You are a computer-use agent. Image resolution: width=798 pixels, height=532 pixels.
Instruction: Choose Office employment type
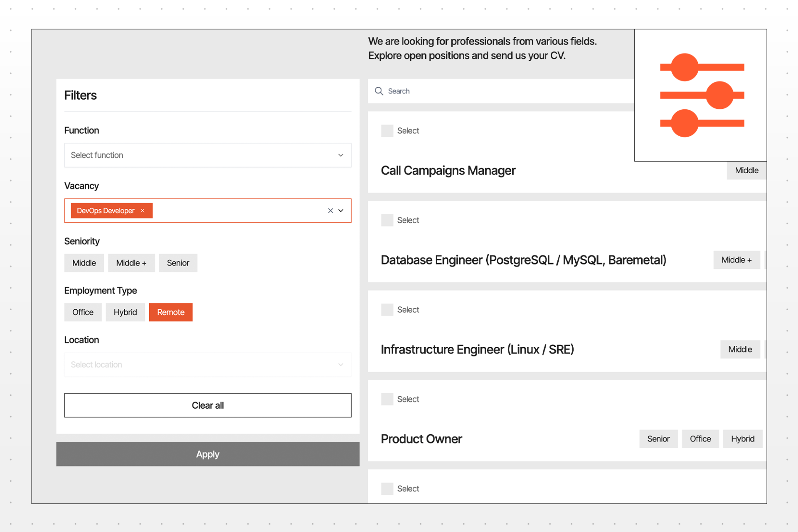point(83,312)
